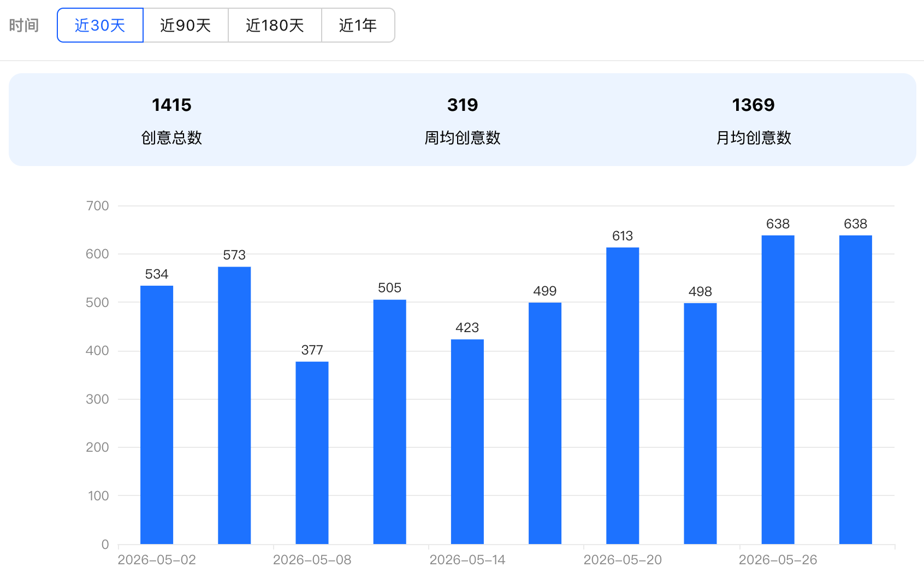The width and height of the screenshot is (924, 579).
Task: Click the bar labeled 505
Action: click(389, 422)
